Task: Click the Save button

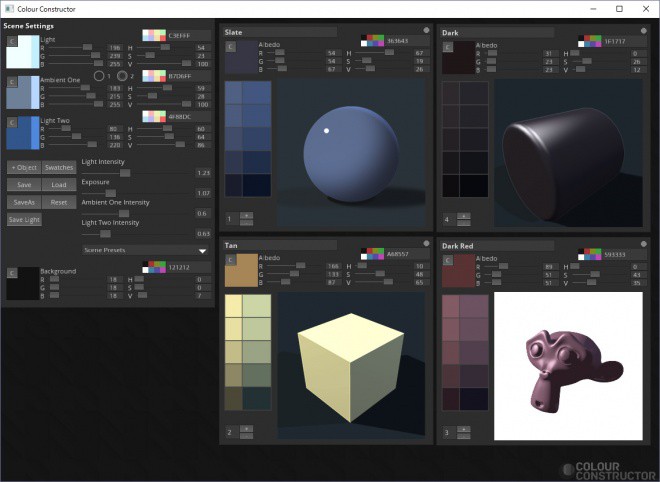Action: point(24,184)
